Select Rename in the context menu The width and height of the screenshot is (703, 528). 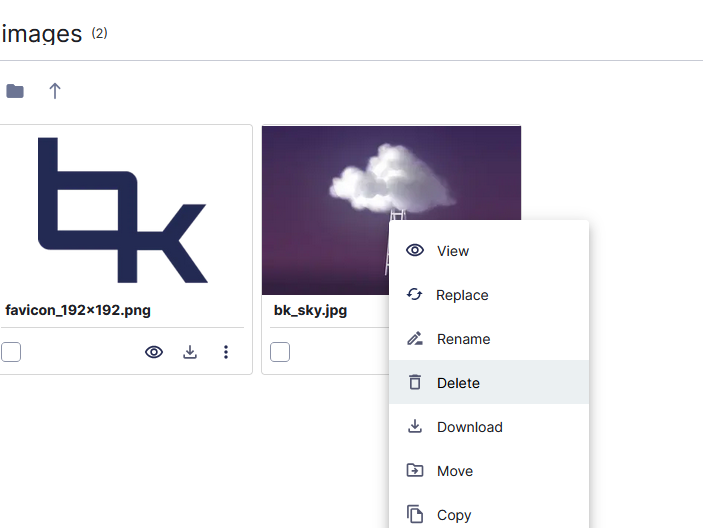pos(463,339)
